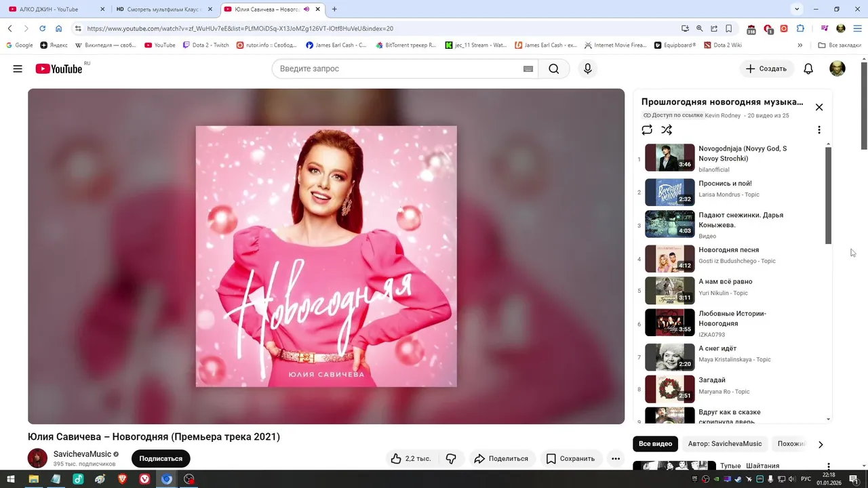This screenshot has height=488, width=868.
Task: Open the extensions puzzle icon
Action: pyautogui.click(x=800, y=28)
